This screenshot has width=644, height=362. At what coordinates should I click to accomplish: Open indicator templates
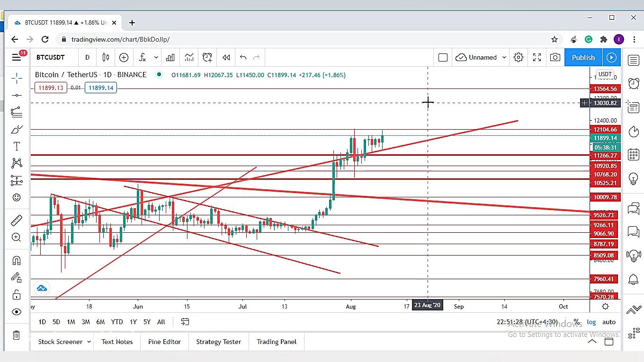coord(189,57)
